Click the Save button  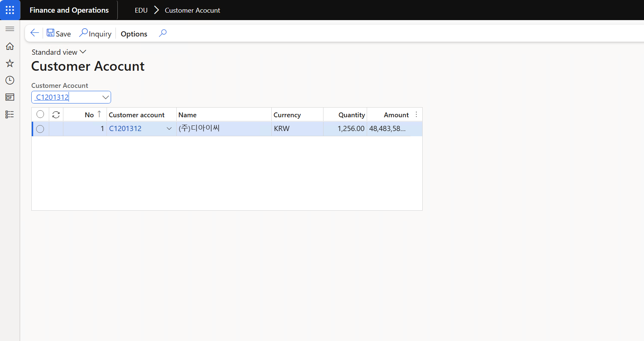(59, 34)
